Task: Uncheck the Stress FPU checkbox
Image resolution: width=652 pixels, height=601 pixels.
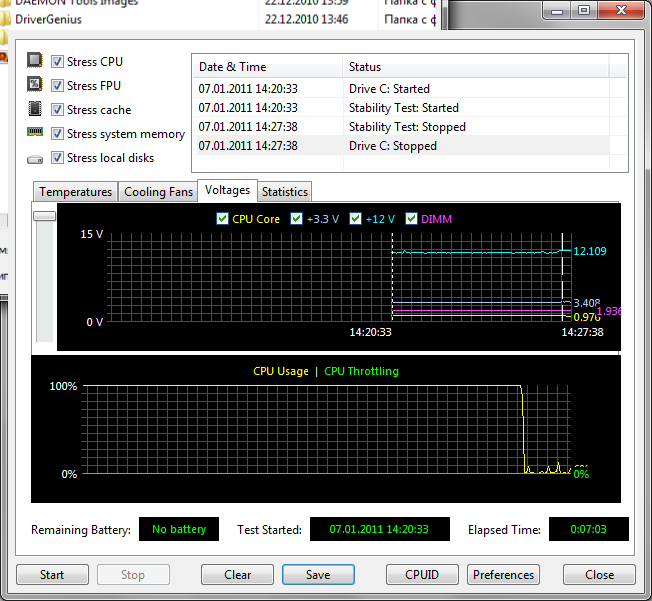Action: click(57, 86)
